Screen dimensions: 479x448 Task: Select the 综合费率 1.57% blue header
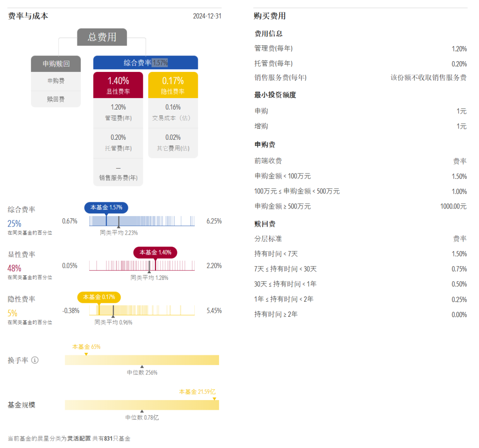tap(145, 63)
